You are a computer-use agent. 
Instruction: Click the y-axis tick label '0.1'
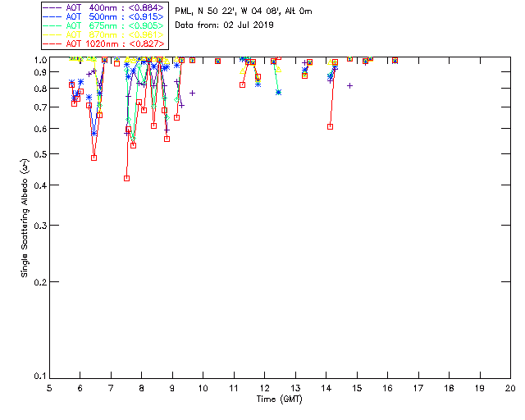coord(40,377)
